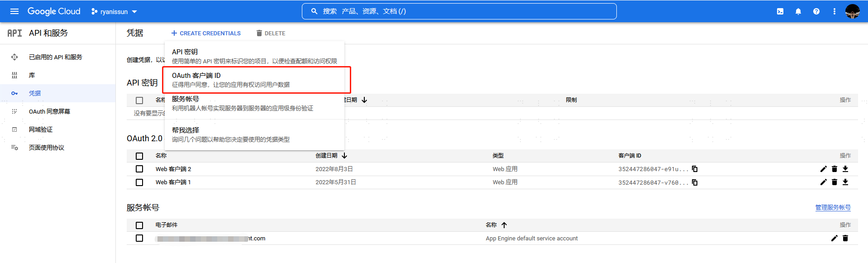Screen dimensions: 868x263
Task: Choose API 密钥 from the menu
Action: [x=254, y=56]
